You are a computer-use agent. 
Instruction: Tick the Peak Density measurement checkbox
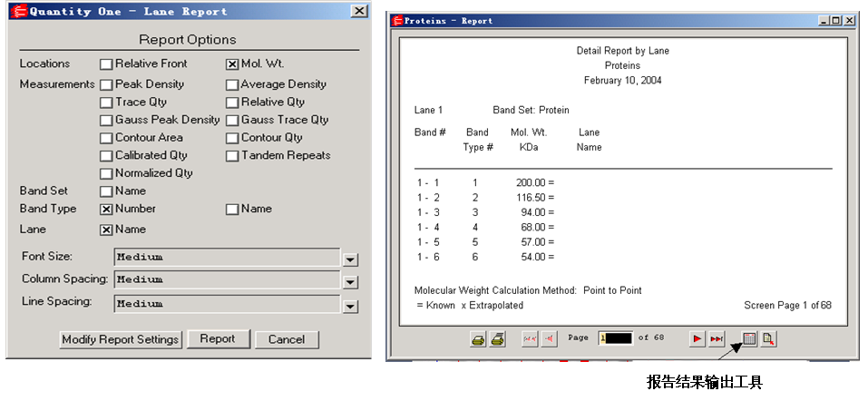(x=106, y=84)
